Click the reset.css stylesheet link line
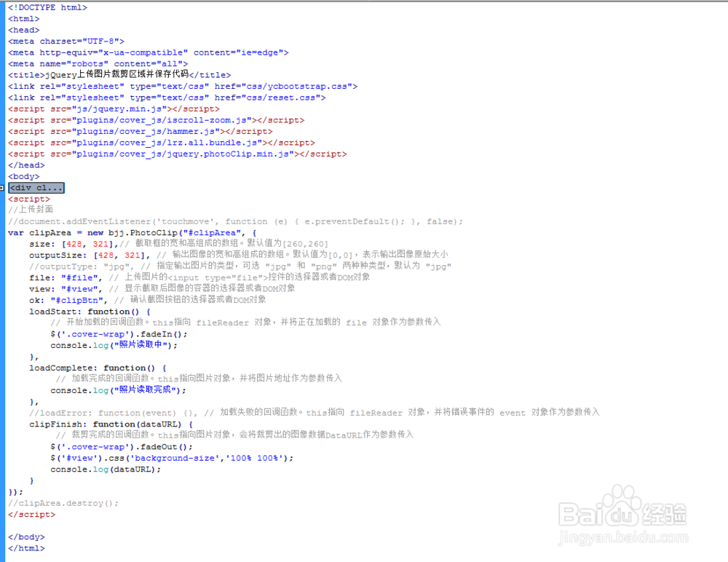Image resolution: width=728 pixels, height=562 pixels. [167, 98]
